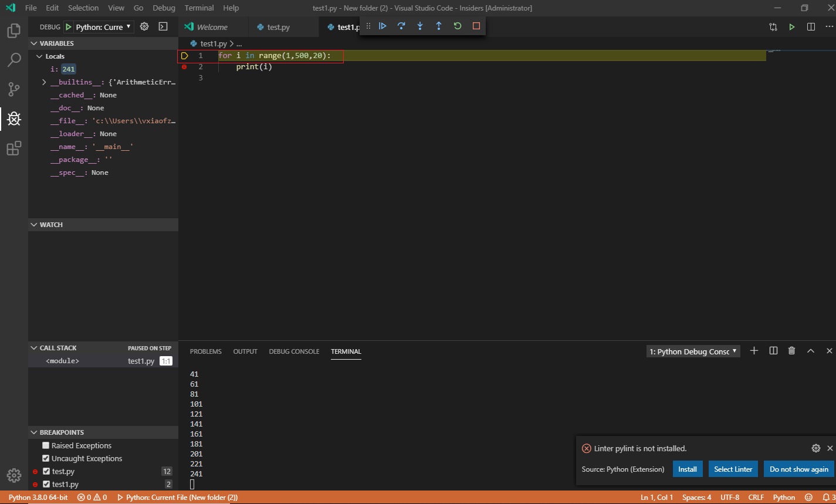Viewport: 836px width, 504px height.
Task: Uncheck the test.py breakpoint
Action: [x=46, y=471]
